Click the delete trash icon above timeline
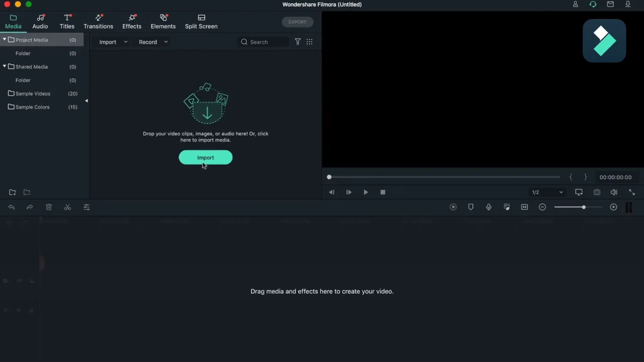This screenshot has height=362, width=644. coord(49,207)
